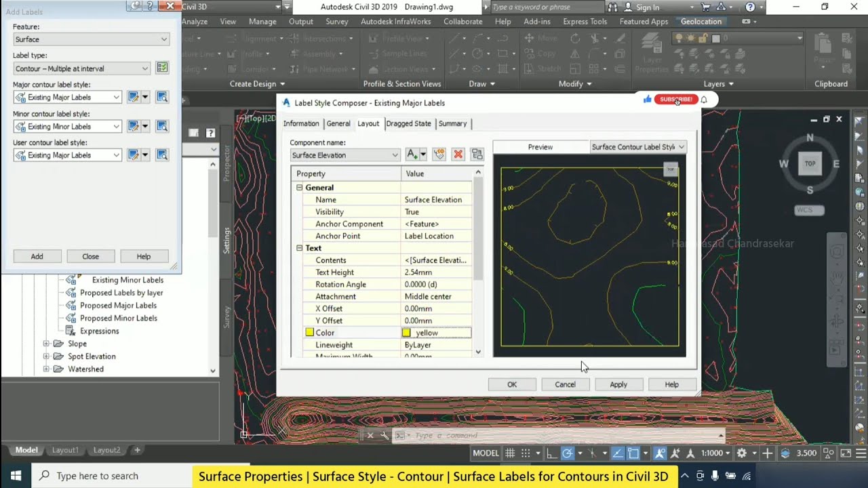Open label type properties icon in Add Labels

tap(162, 68)
